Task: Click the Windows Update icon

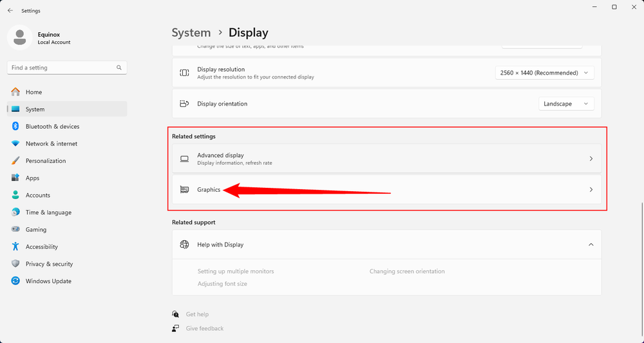Action: 15,281
